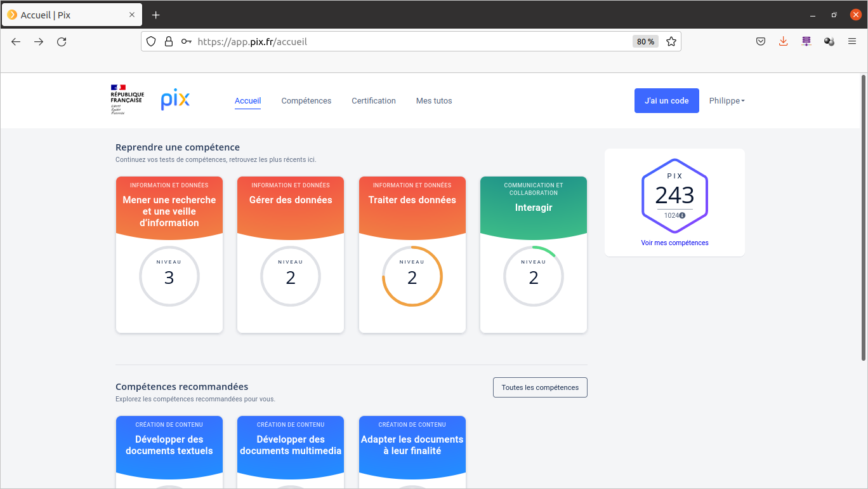Click the Toutes les compétences button

pyautogui.click(x=540, y=387)
